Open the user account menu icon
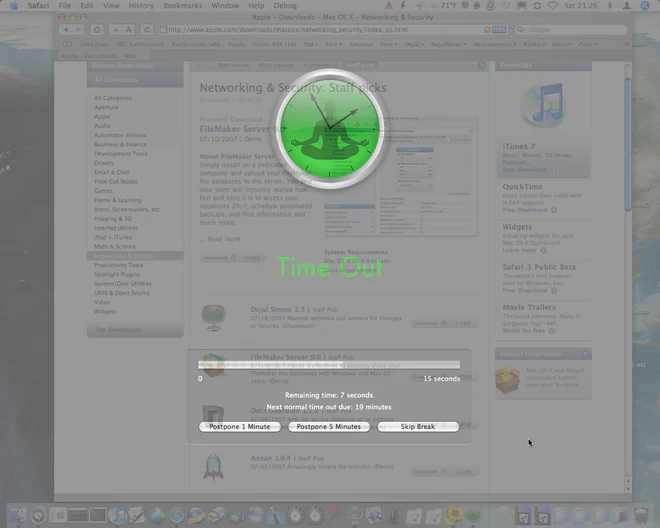Screen dimensions: 660x528 coord(627,5)
